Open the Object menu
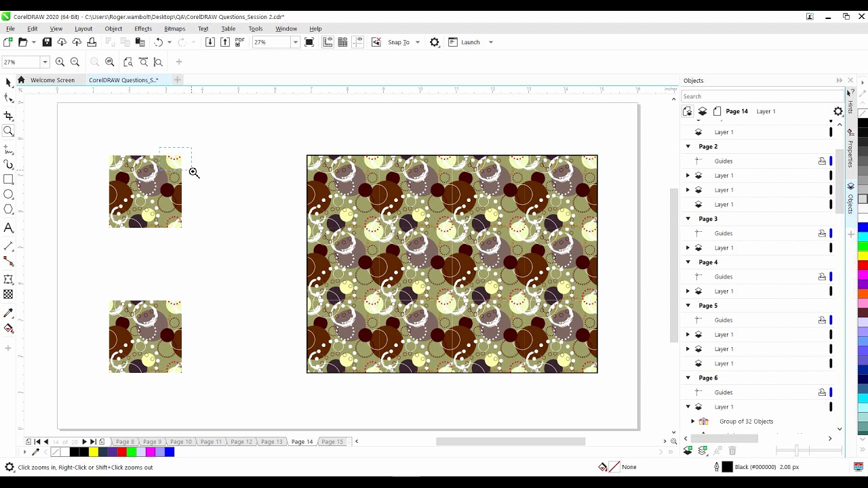Screen dimensions: 868x488 [x=113, y=28]
